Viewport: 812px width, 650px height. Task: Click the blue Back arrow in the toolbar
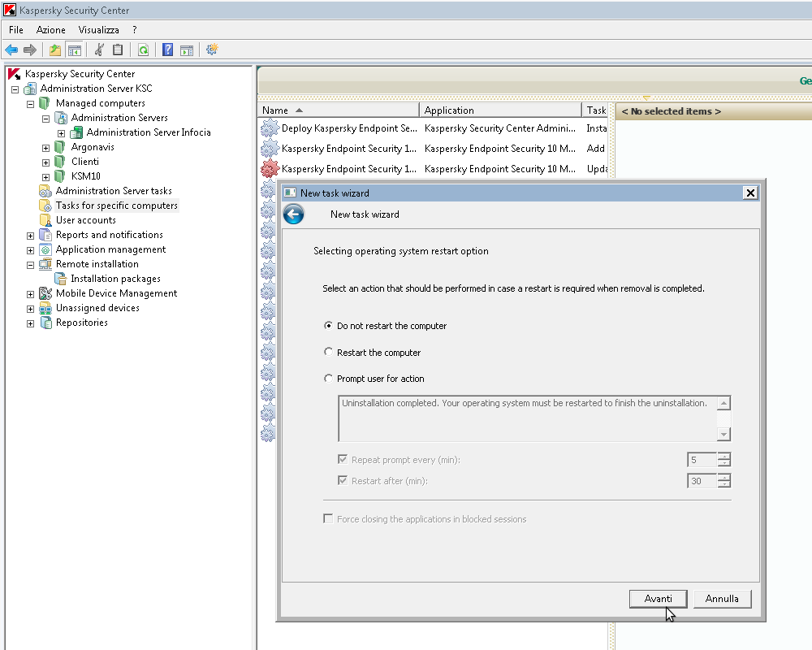11,50
